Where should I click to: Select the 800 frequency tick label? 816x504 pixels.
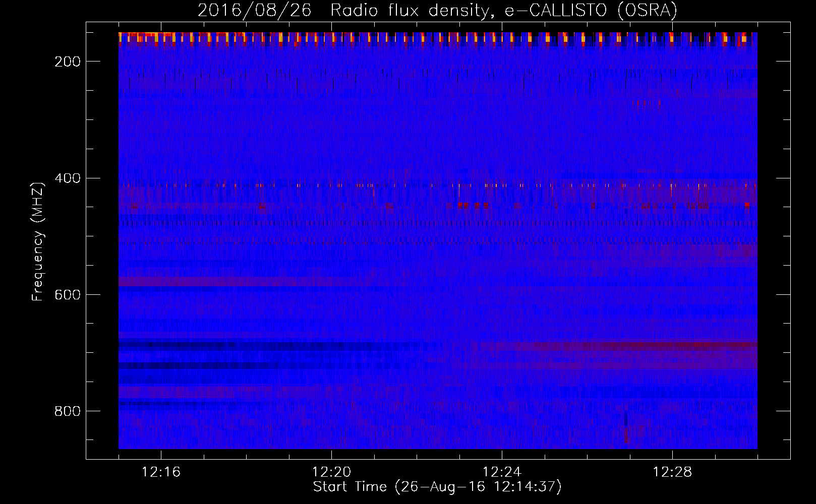click(x=68, y=411)
